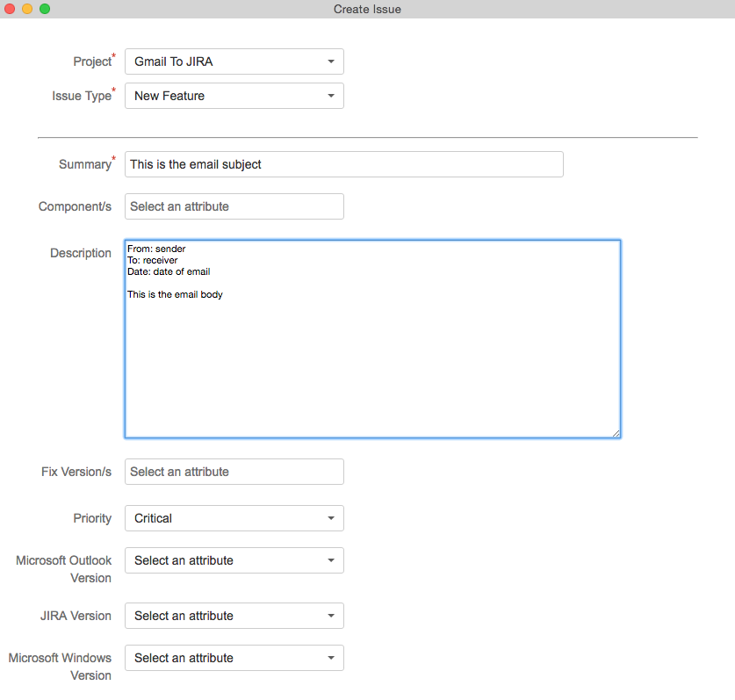Select the Fix Version/s input field

click(234, 472)
